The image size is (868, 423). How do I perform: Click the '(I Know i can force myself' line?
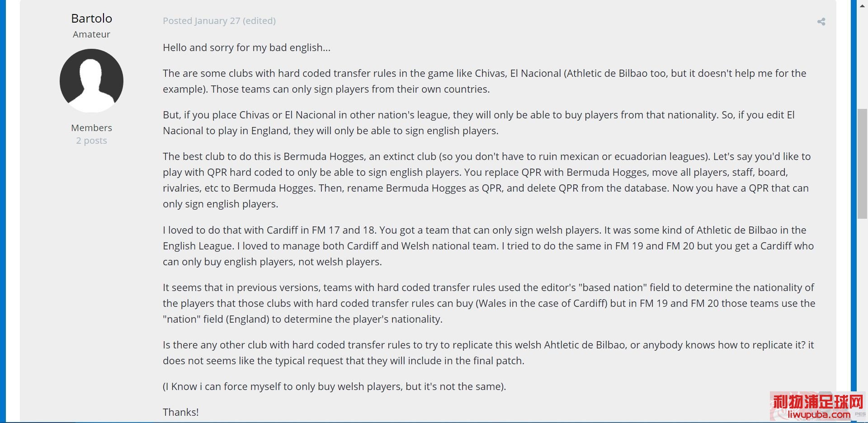pos(334,386)
